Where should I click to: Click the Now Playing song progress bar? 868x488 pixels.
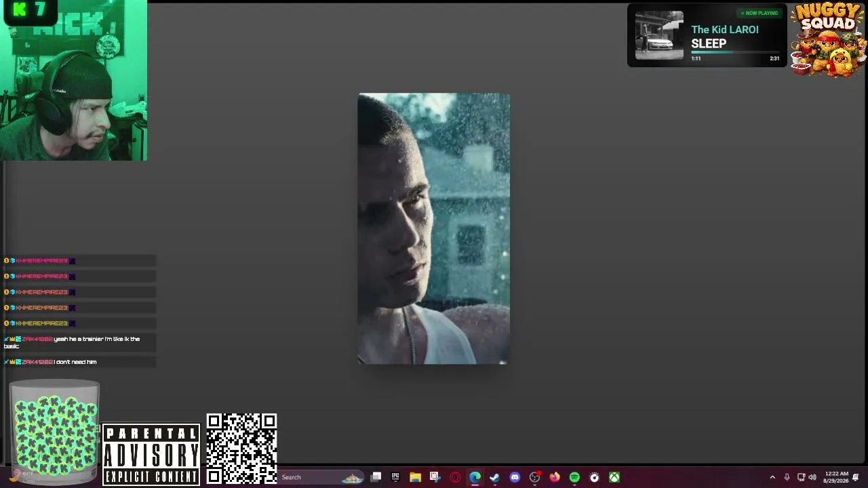point(735,52)
